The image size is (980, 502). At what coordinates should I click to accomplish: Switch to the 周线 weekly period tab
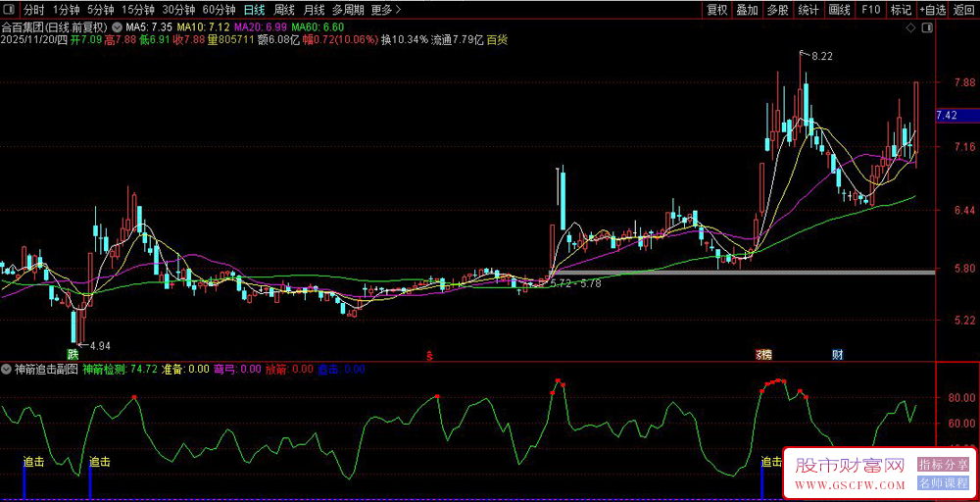coord(284,10)
